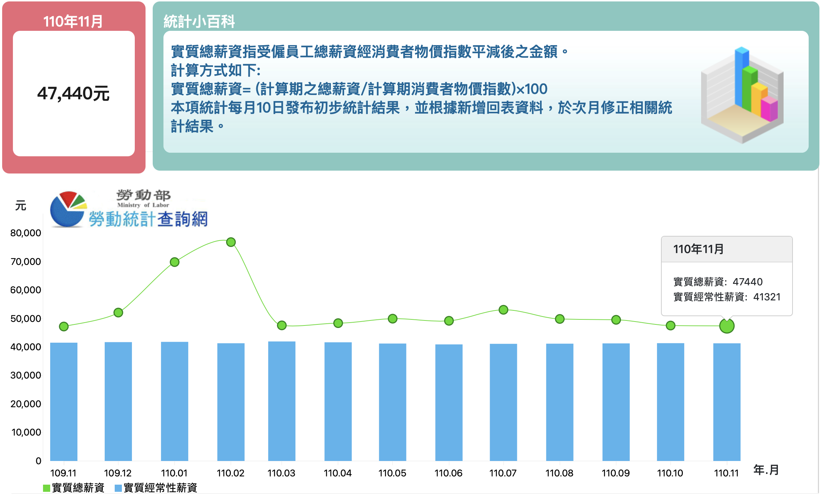Click the line 計算方式如下:
This screenshot has height=504, width=823.
pyautogui.click(x=215, y=70)
